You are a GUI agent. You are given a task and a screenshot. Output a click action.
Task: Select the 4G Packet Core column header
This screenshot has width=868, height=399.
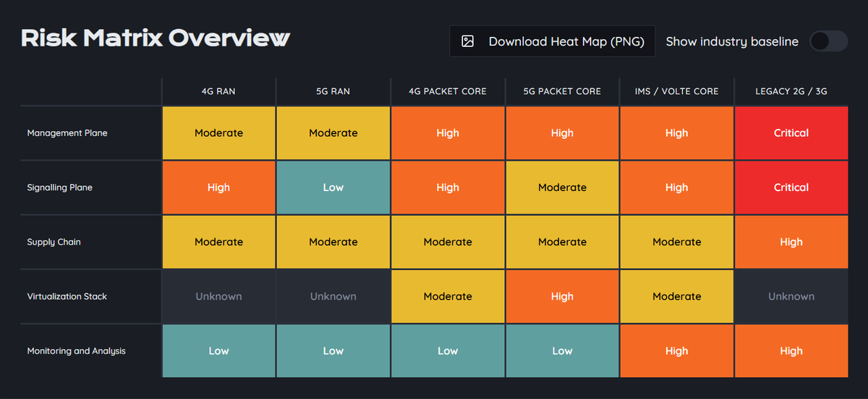448,91
